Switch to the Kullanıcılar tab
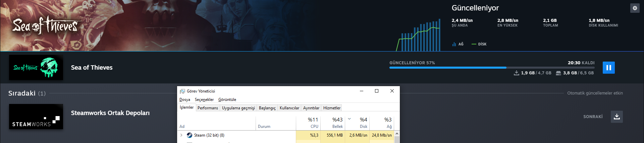 tap(289, 108)
